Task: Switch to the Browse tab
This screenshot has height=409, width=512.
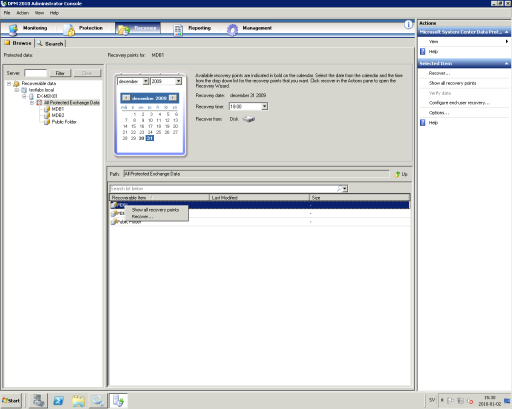Action: pyautogui.click(x=18, y=43)
